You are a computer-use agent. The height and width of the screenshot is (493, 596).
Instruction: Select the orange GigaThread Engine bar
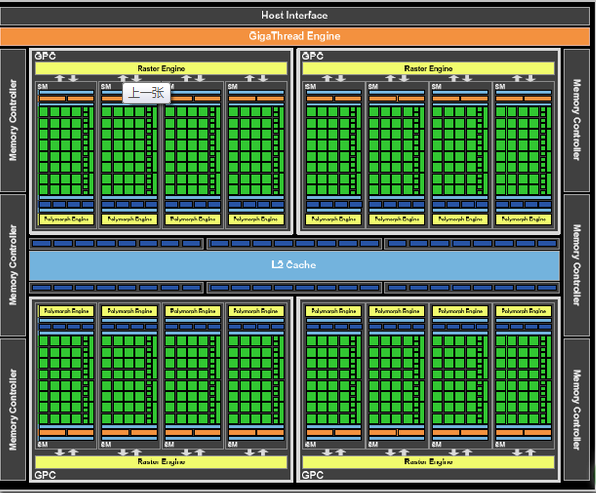pos(295,36)
